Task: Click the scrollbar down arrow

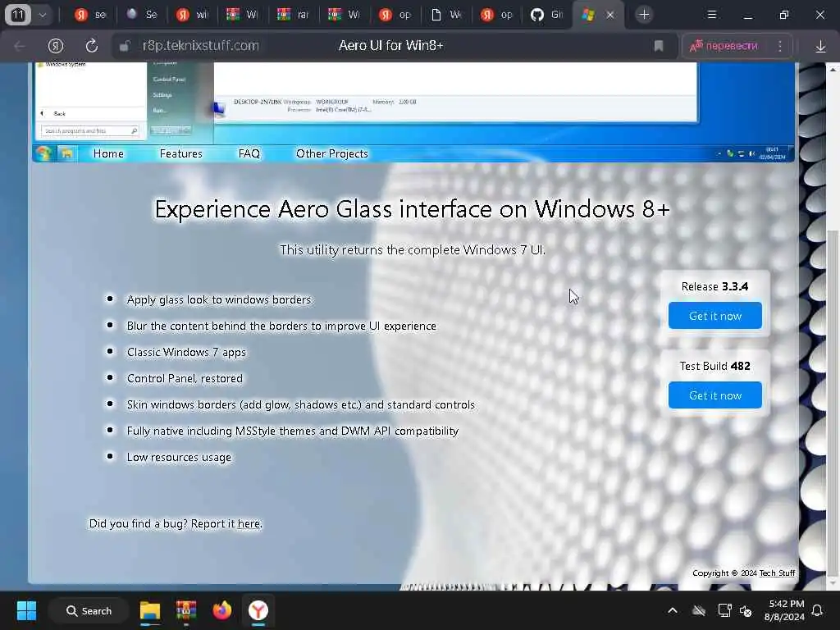Action: coord(832,583)
